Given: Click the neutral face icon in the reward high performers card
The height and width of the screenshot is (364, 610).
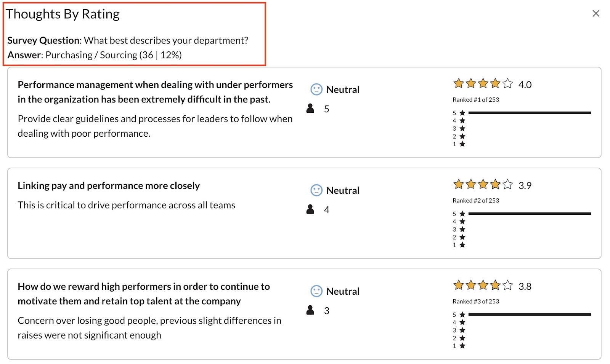Looking at the screenshot, I should coord(316,291).
